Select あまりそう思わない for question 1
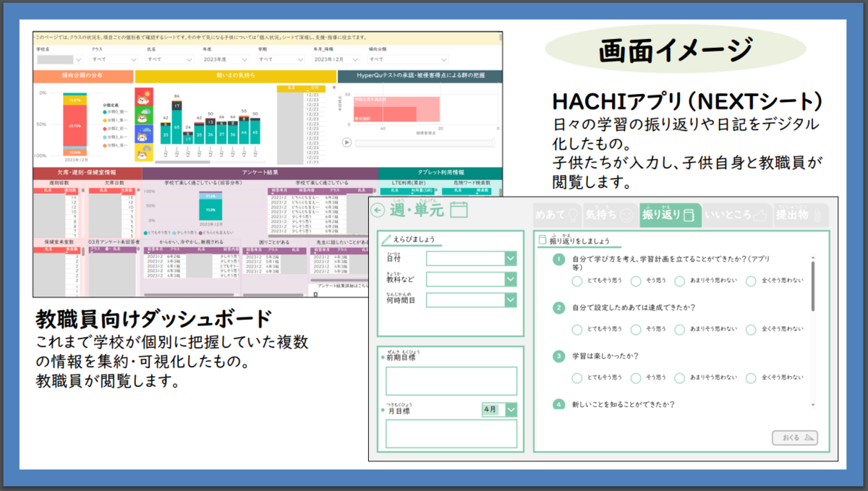The height and width of the screenshot is (491, 868). tap(679, 281)
